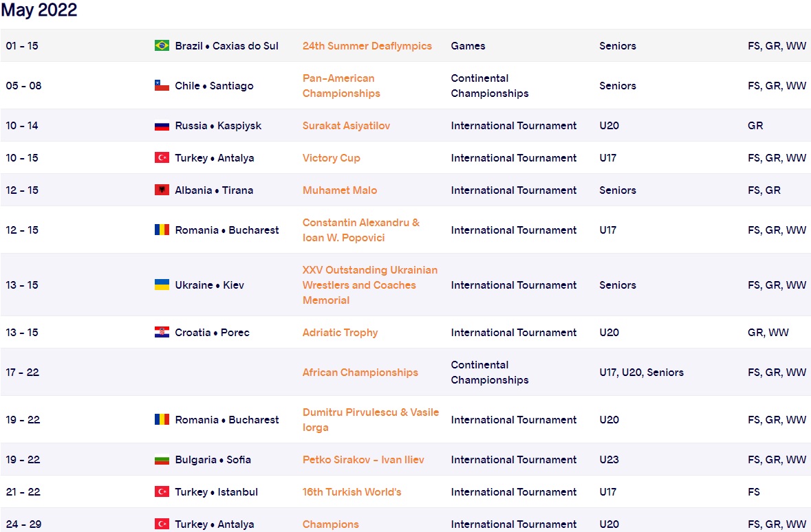Click the Dumitru Pirvulescu & Vasile Iorga link
This screenshot has height=532, width=811.
370,420
